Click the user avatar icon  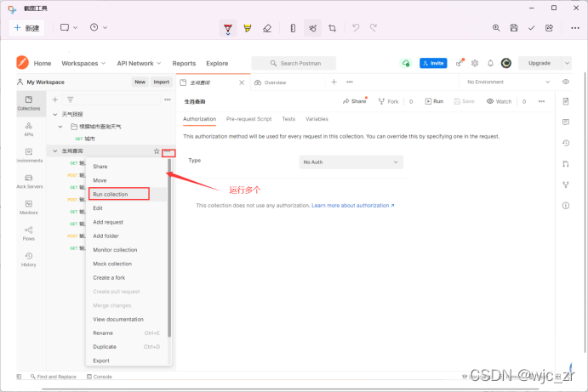(x=506, y=63)
